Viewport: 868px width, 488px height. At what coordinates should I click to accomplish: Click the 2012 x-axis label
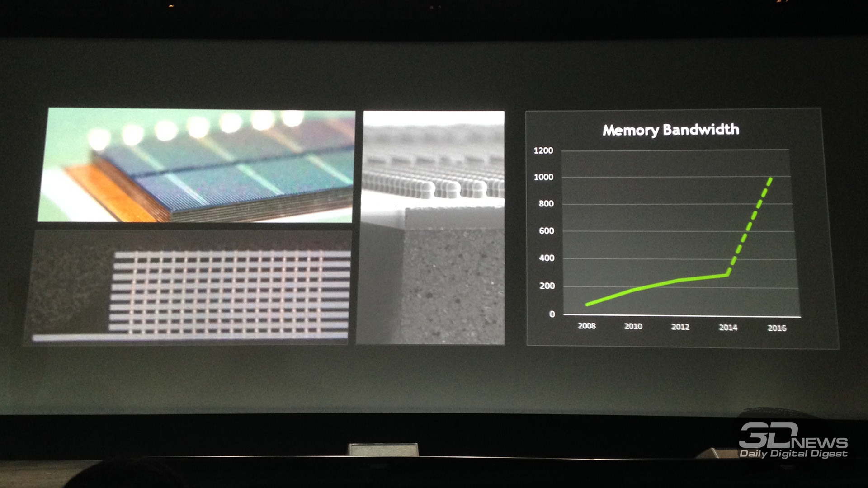(x=680, y=327)
